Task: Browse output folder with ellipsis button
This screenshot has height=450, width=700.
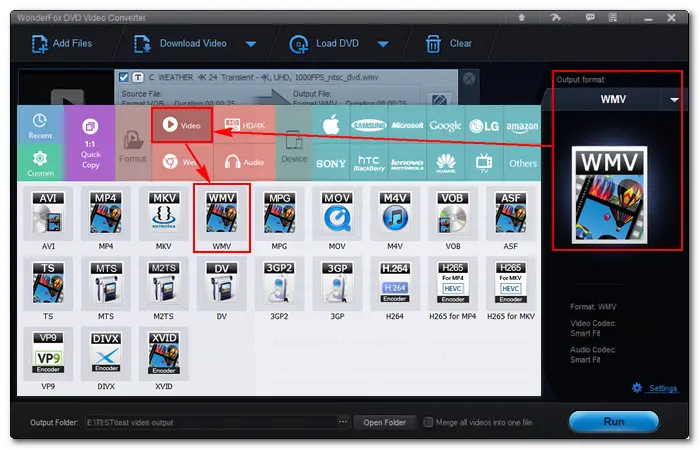Action: [x=342, y=422]
